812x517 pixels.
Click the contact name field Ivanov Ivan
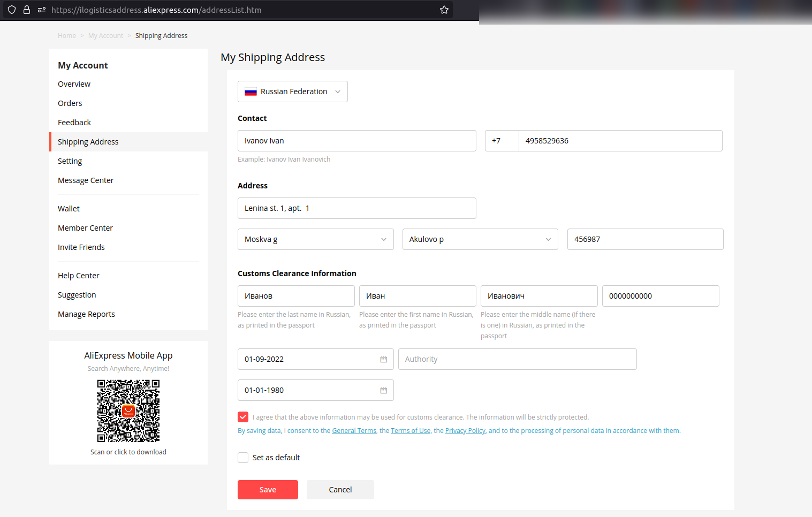[x=357, y=141]
